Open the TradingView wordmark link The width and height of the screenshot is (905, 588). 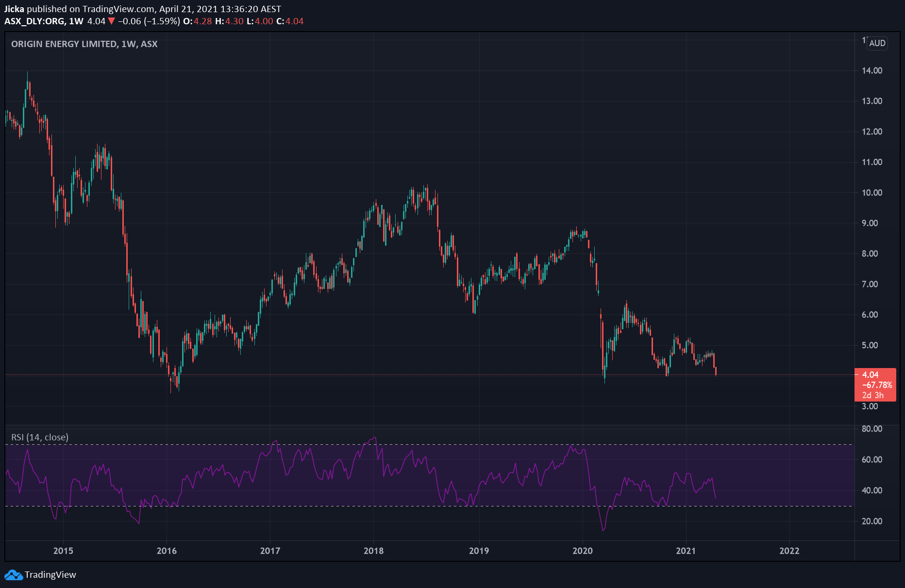(x=50, y=575)
